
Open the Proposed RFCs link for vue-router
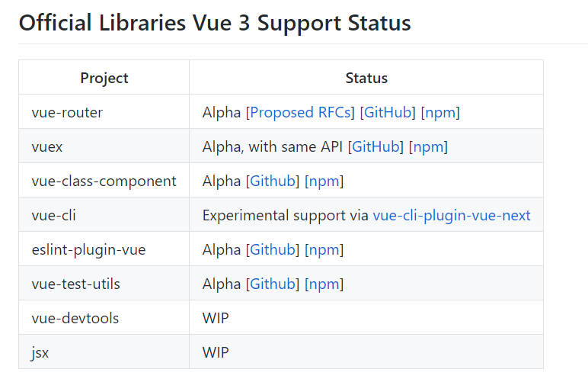(x=302, y=112)
